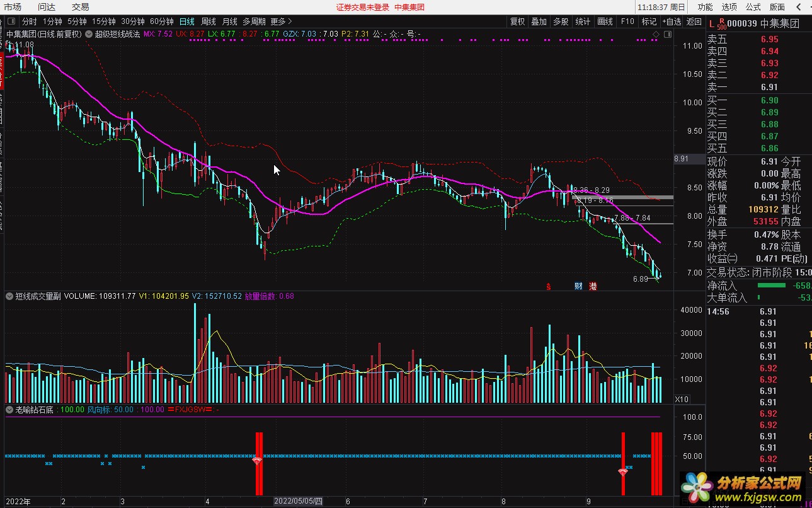The height and width of the screenshot is (508, 812).
Task: Click the 卖一 price 6.91
Action: [769, 87]
